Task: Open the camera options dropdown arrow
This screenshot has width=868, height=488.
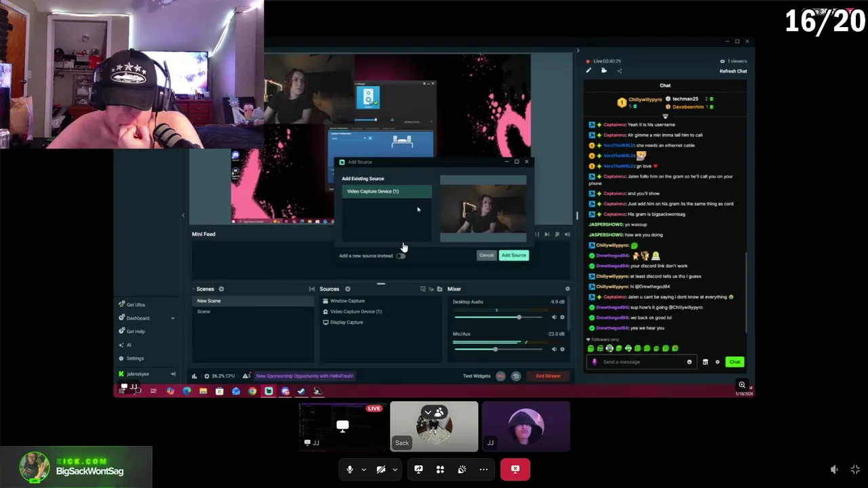Action: click(x=395, y=469)
